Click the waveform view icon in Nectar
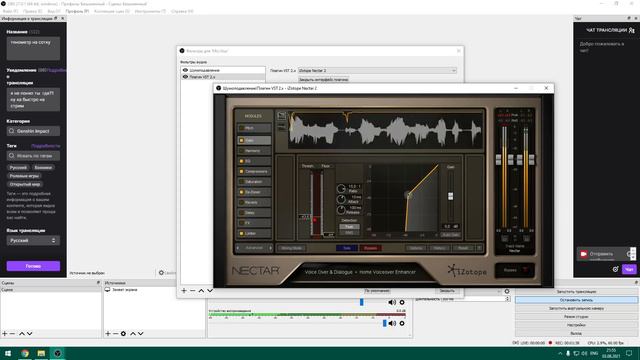The height and width of the screenshot is (360, 640). point(282,116)
